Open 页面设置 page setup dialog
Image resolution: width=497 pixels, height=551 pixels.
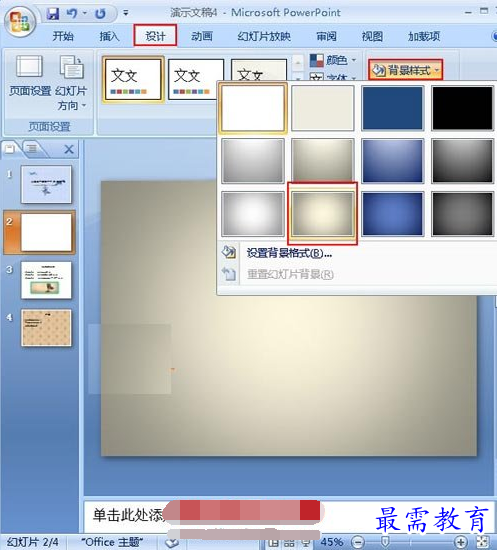coord(30,76)
